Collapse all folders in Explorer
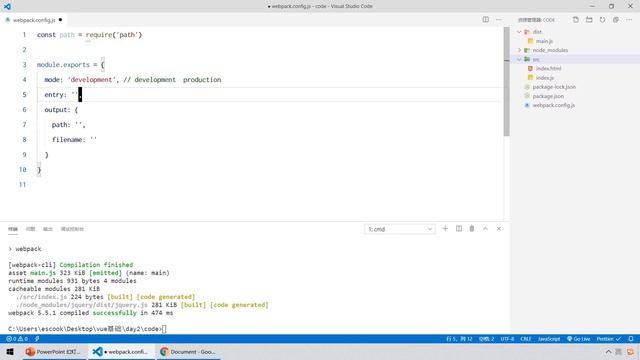640x360 pixels. (x=616, y=20)
